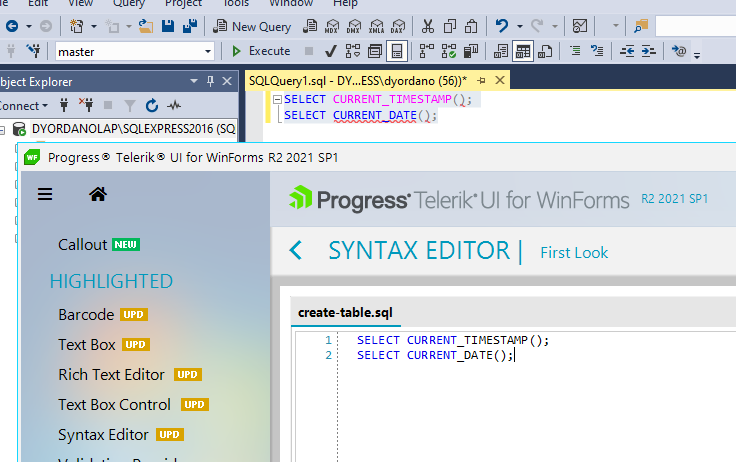
Task: Create an Analysis Services DMX query
Action: click(x=354, y=26)
